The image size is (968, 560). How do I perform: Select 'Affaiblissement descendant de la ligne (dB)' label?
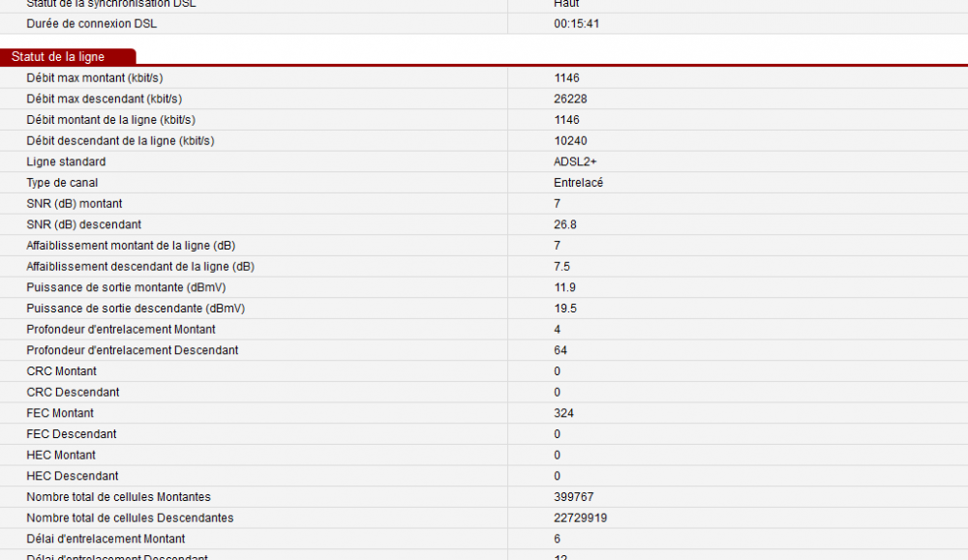tap(140, 266)
